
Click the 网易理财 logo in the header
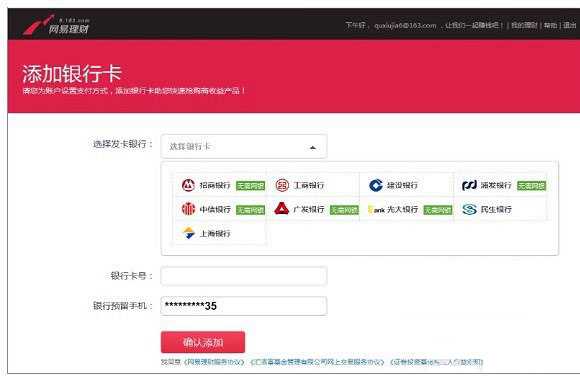[x=56, y=25]
